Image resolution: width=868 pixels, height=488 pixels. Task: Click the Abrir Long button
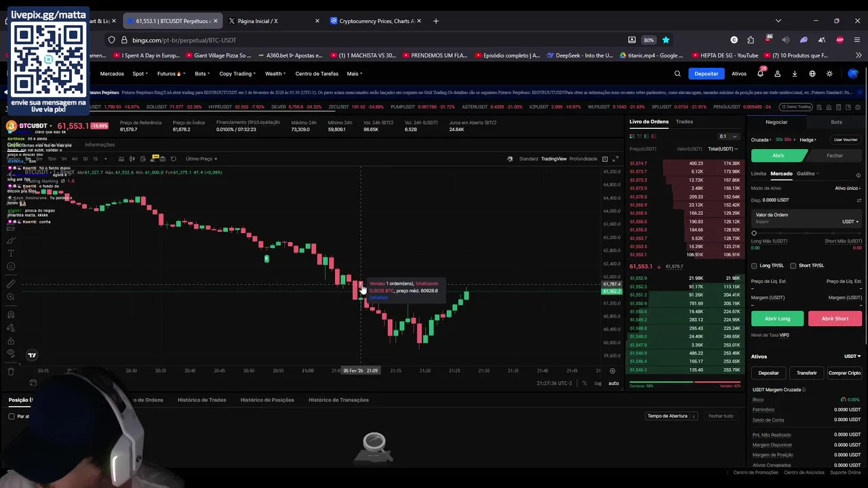pos(777,319)
